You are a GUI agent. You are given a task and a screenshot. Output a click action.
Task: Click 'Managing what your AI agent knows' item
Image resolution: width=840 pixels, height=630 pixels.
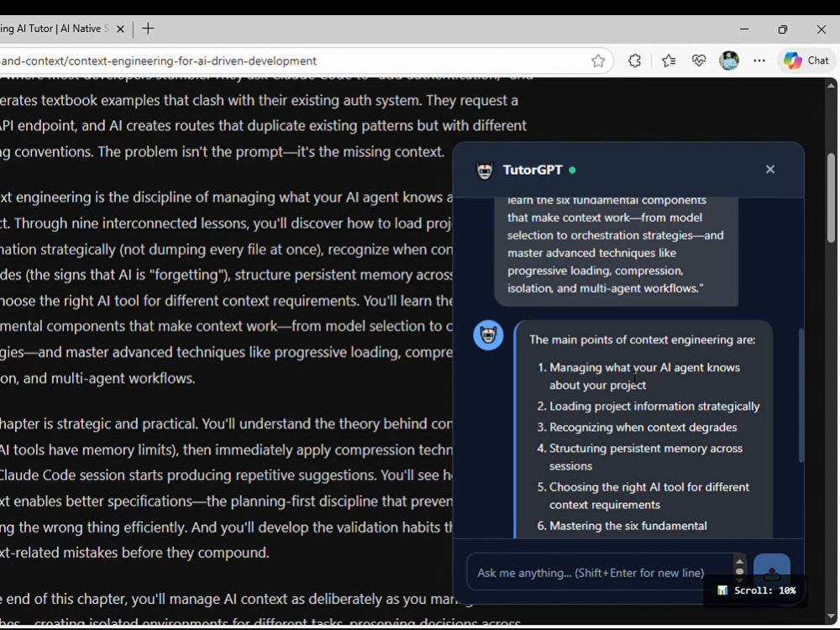[x=644, y=376]
